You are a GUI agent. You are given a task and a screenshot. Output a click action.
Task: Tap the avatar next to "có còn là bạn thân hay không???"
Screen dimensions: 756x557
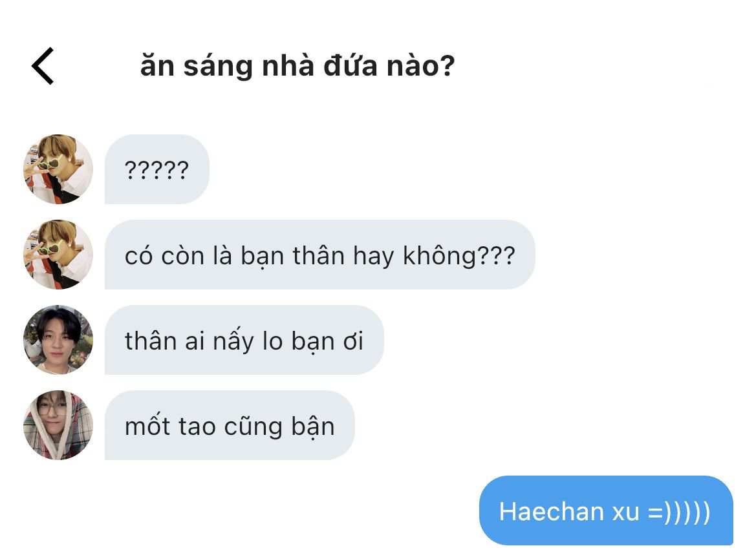click(x=58, y=255)
